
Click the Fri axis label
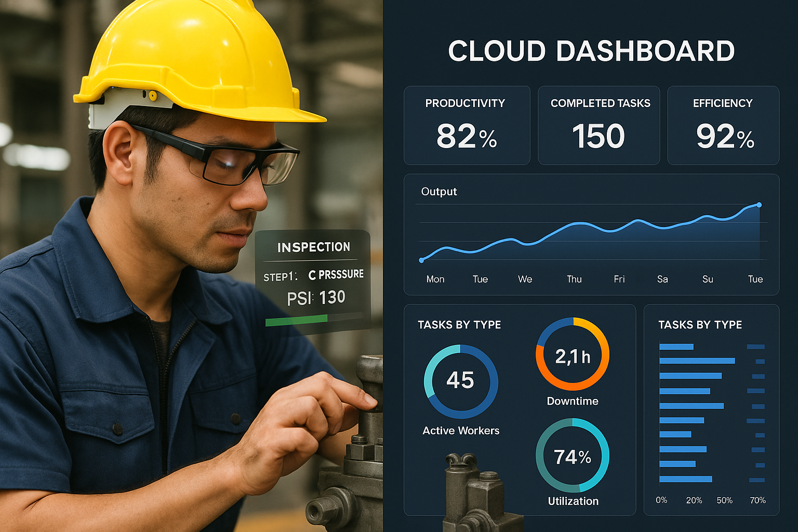[619, 280]
